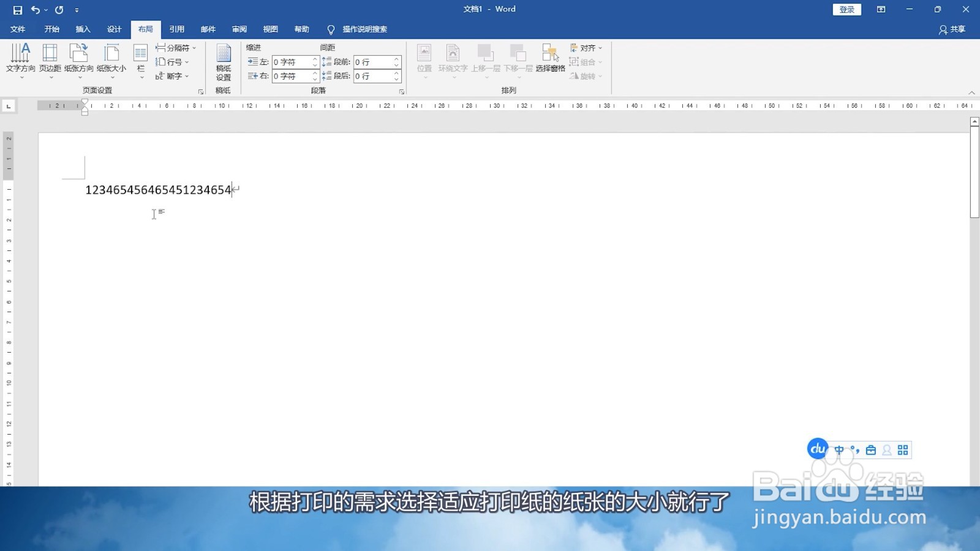The height and width of the screenshot is (551, 980).
Task: Click the right indent 右 input field
Action: coord(292,76)
